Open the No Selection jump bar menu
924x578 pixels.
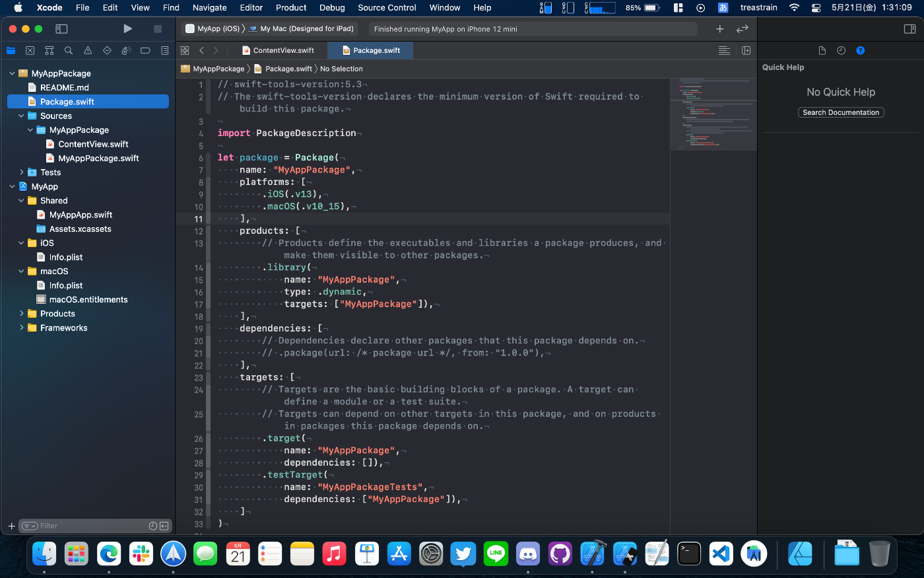click(341, 69)
